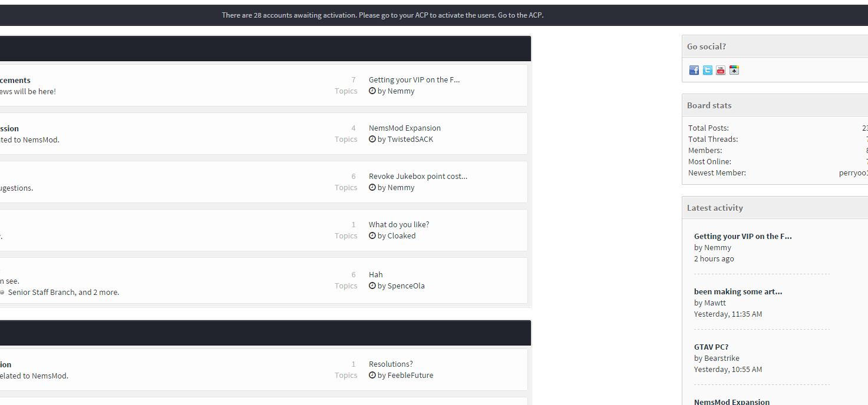
Task: Open the newest member's profile in Board stats
Action: [853, 172]
